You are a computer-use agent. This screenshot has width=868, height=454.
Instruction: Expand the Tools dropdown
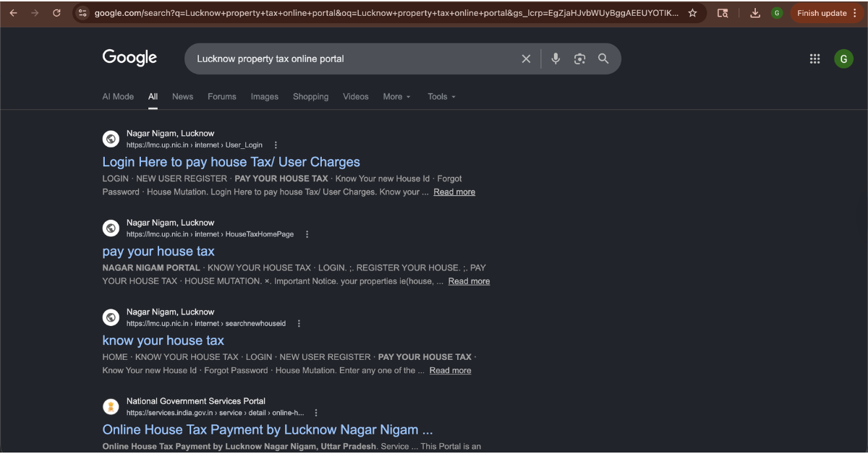(441, 96)
